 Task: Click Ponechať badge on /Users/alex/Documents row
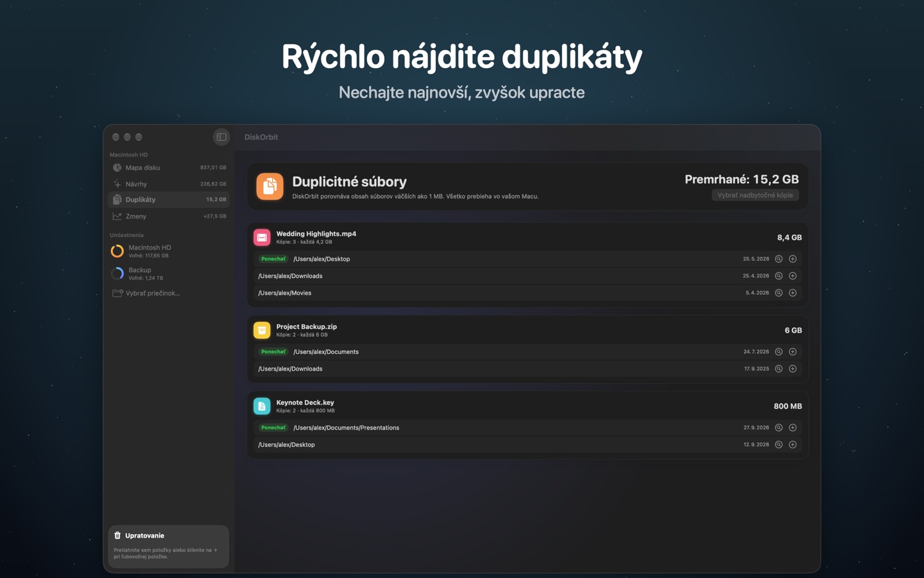[x=273, y=352]
